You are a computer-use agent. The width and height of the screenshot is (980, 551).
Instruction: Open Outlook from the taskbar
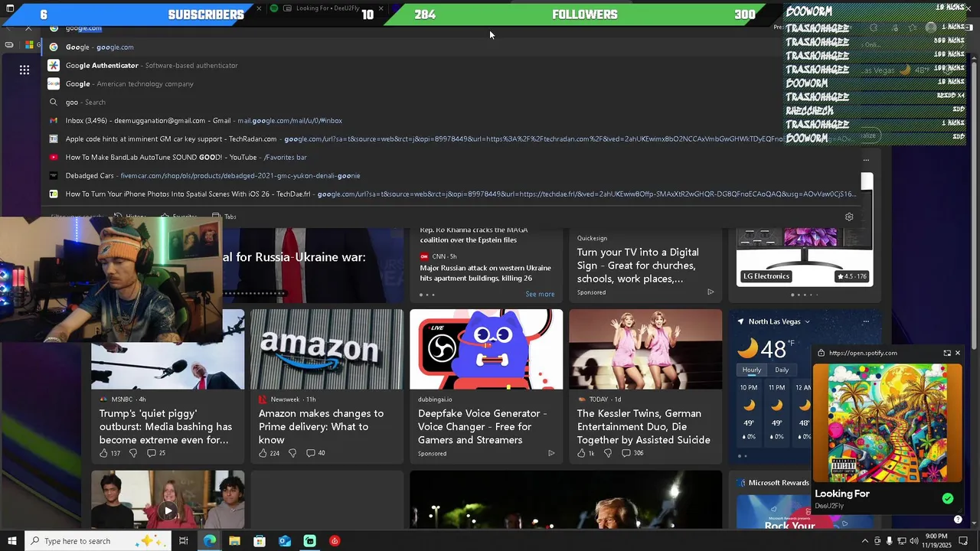point(285,541)
